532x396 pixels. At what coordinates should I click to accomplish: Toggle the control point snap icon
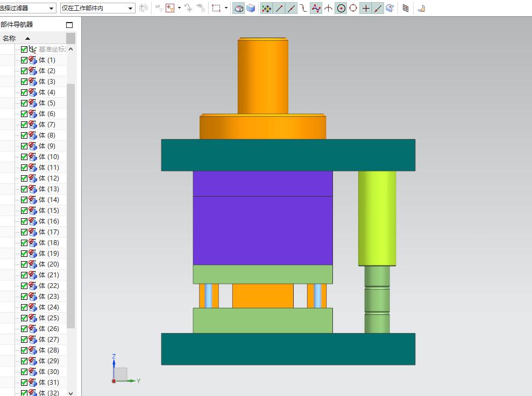pos(304,8)
